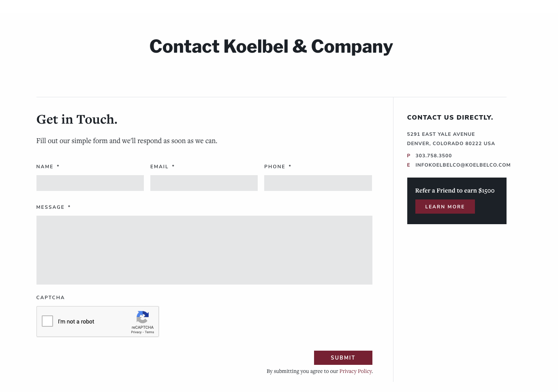Check the "I'm not a robot" checkbox

[x=47, y=321]
